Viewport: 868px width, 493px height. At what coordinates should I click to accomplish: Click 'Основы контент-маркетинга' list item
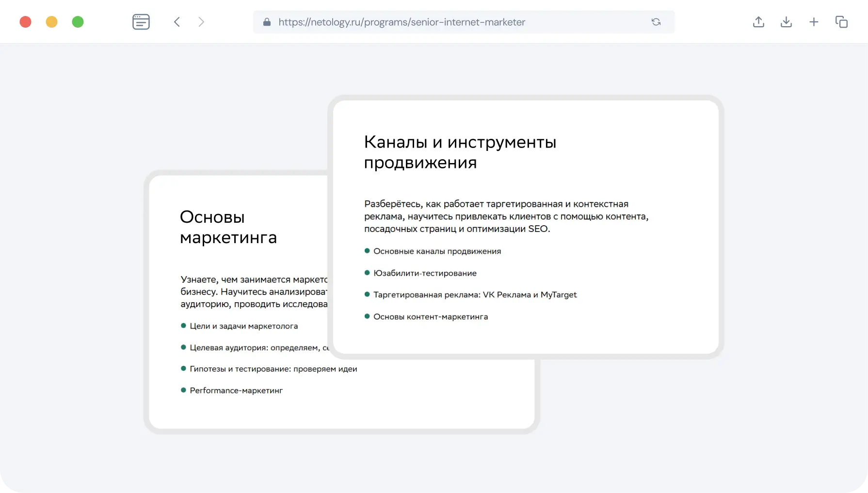(x=431, y=317)
